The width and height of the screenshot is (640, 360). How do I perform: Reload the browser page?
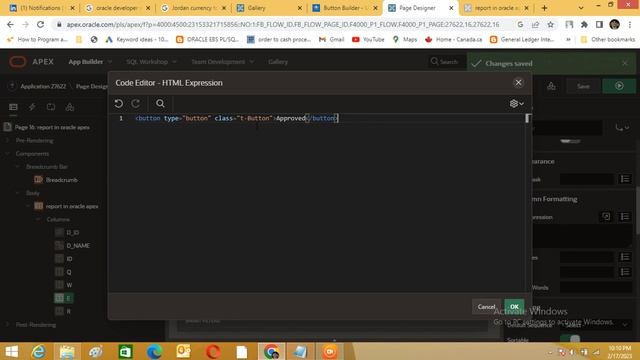click(x=40, y=24)
